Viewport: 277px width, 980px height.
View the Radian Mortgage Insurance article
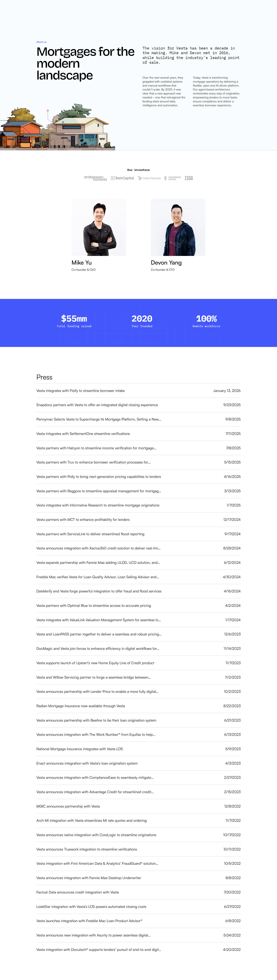81,706
